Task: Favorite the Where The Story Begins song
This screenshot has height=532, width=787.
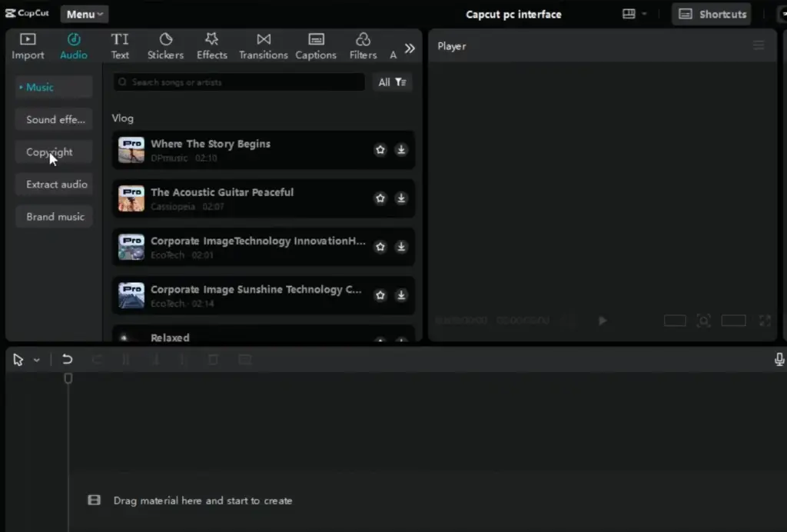Action: coord(380,150)
